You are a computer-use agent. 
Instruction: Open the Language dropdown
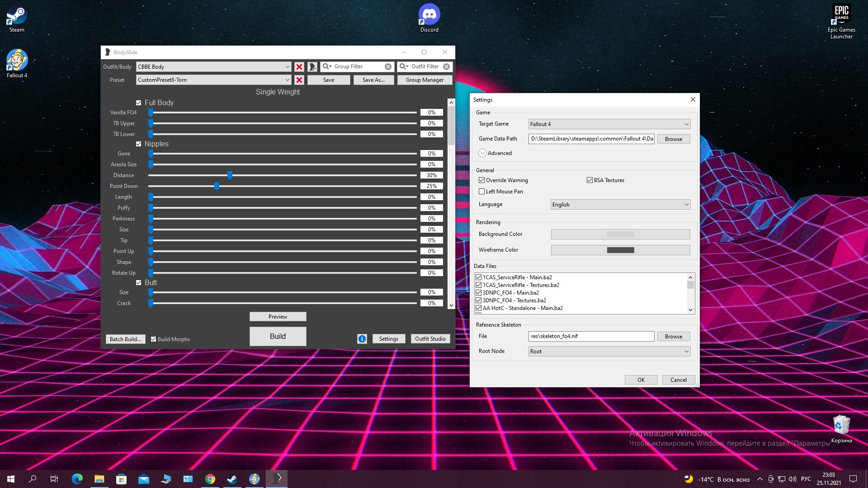click(620, 205)
